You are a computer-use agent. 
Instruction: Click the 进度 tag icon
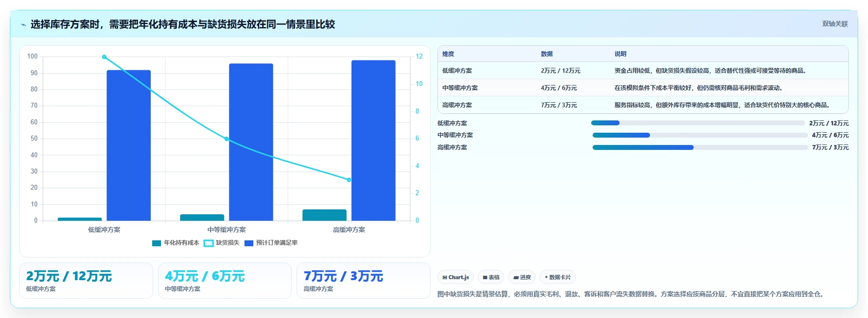click(516, 278)
